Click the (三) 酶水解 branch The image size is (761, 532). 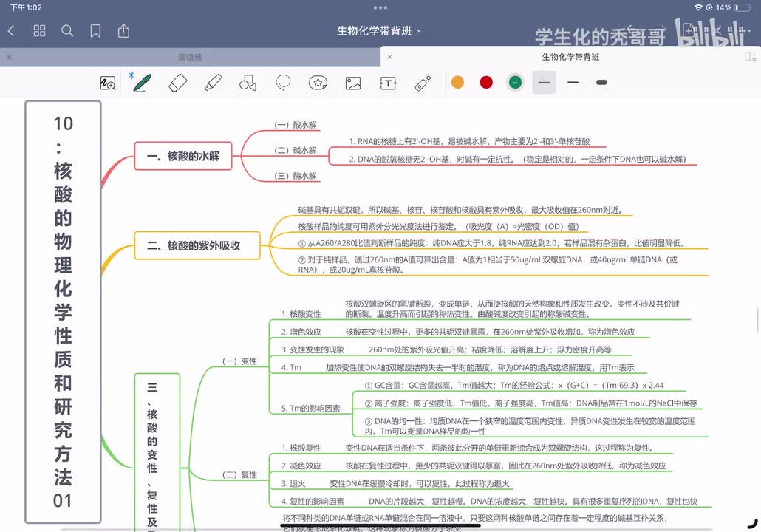click(x=296, y=176)
